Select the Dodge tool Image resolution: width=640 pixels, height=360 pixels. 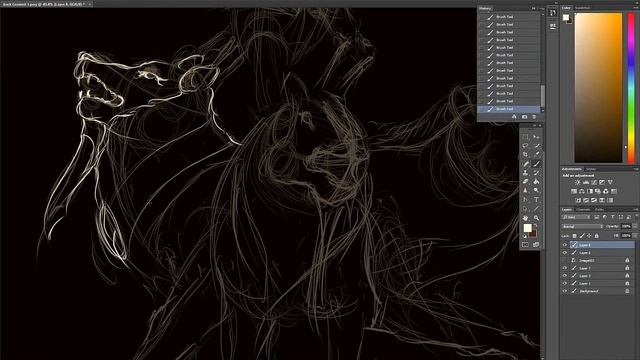536,191
